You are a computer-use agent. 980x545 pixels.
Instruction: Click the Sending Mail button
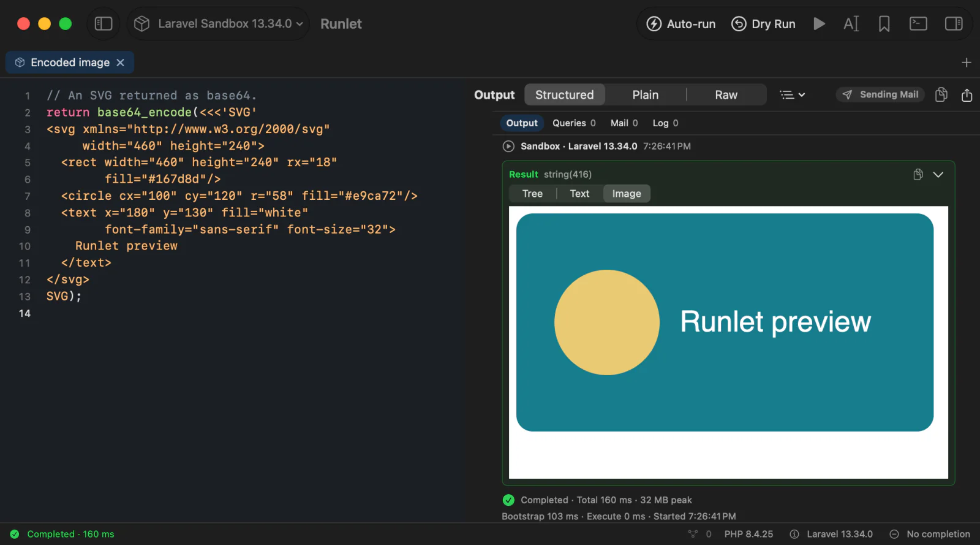point(881,94)
